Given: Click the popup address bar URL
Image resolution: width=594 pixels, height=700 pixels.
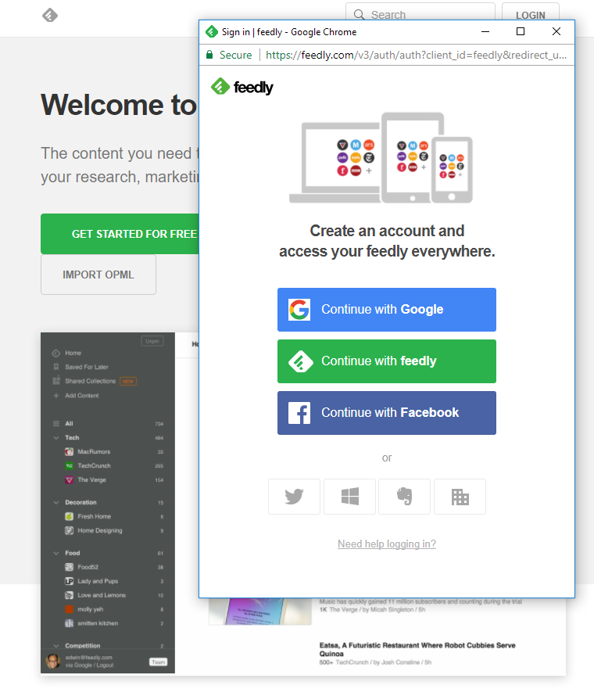Looking at the screenshot, I should [x=416, y=55].
